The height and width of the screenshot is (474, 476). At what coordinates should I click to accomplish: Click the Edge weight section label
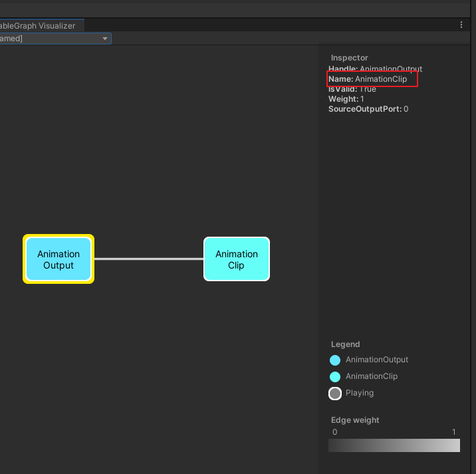point(355,420)
